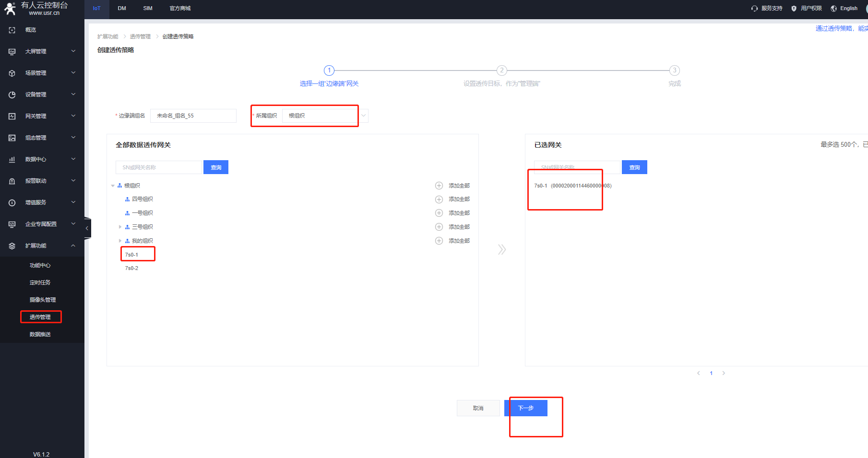Click the 下一步 next step button
This screenshot has width=868, height=458.
click(525, 408)
